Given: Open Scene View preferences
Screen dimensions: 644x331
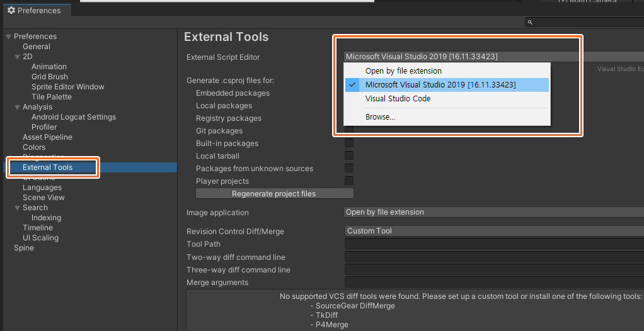Looking at the screenshot, I should (43, 198).
